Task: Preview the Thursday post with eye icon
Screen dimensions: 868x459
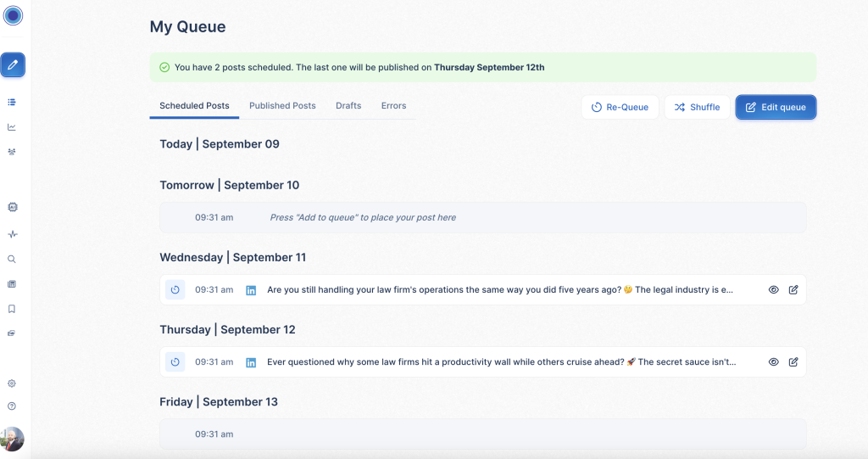Action: [773, 362]
